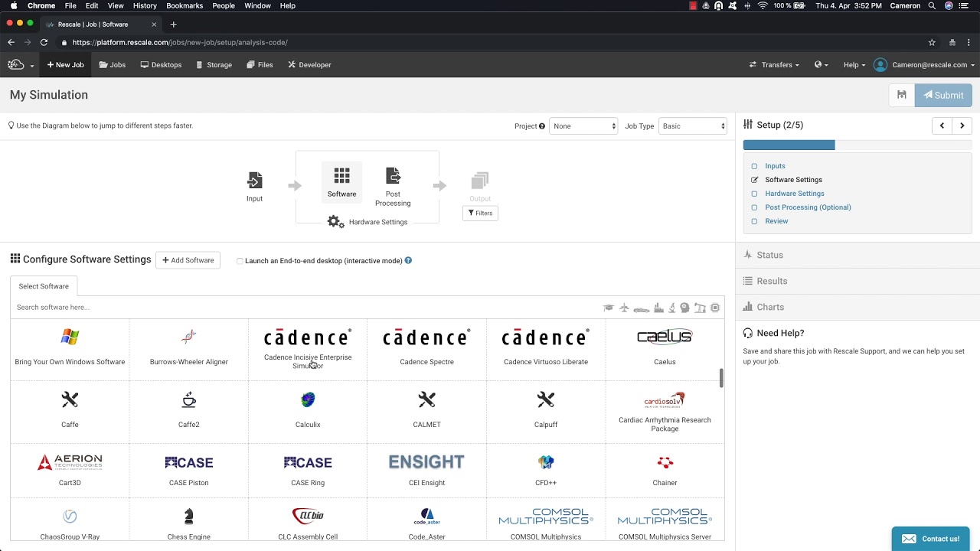Open Rescale cloud logo menu
Image resolution: width=980 pixels, height=551 pixels.
(x=21, y=65)
